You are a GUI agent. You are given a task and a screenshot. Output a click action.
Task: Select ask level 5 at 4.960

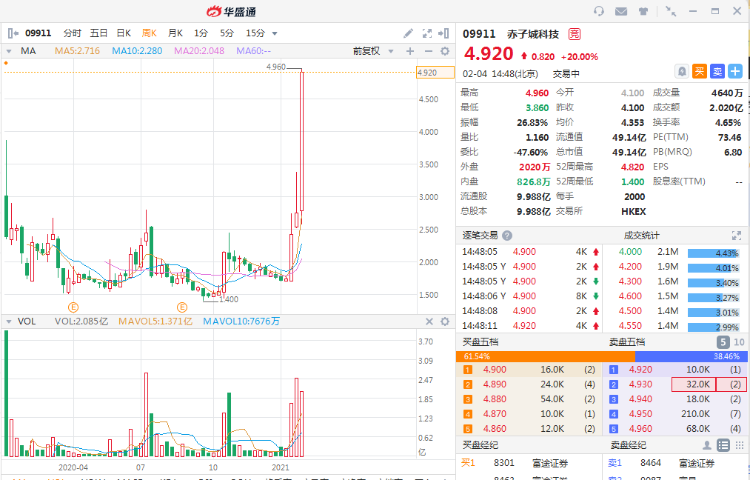(x=675, y=429)
